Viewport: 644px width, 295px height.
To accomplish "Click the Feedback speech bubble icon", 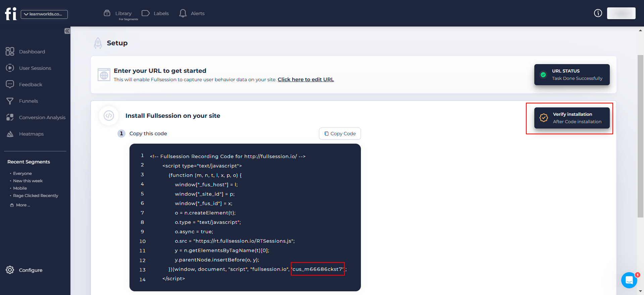I will [x=10, y=84].
